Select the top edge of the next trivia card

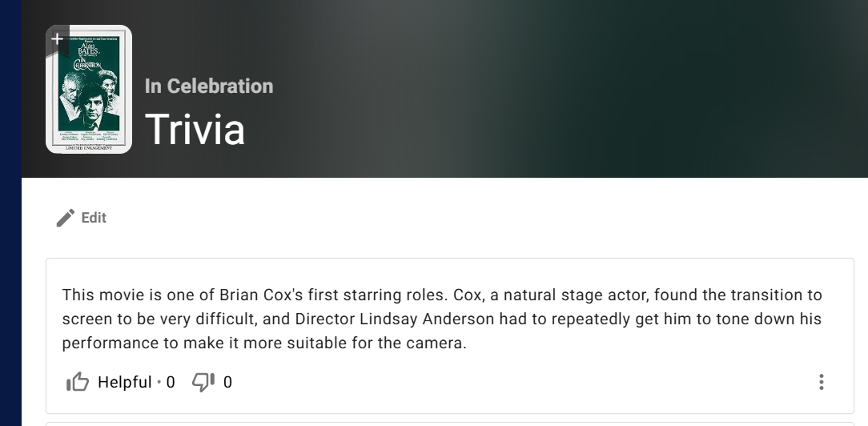tap(449, 424)
